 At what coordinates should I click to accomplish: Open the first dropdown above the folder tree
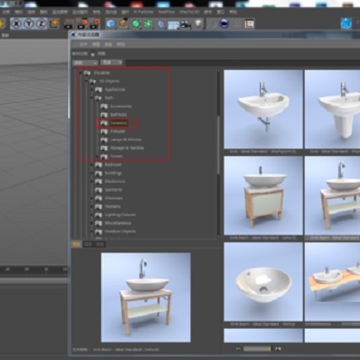coord(86,62)
